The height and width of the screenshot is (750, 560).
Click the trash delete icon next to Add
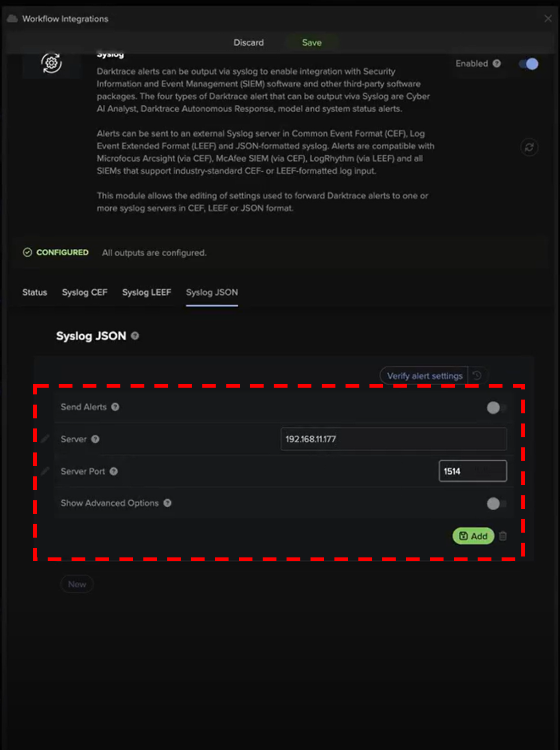(503, 536)
